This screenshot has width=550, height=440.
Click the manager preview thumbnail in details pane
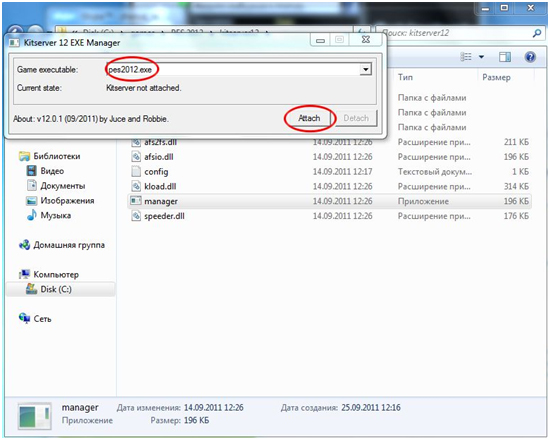click(x=34, y=416)
